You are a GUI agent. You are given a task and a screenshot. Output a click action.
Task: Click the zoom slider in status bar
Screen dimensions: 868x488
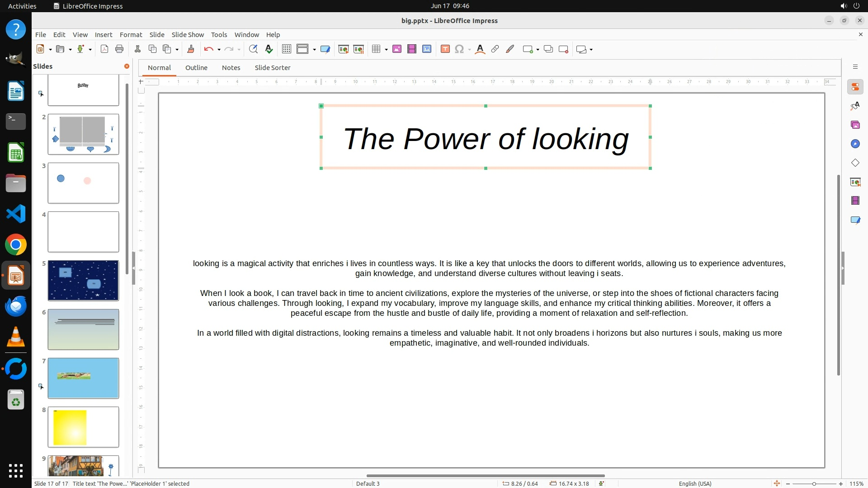point(814,483)
